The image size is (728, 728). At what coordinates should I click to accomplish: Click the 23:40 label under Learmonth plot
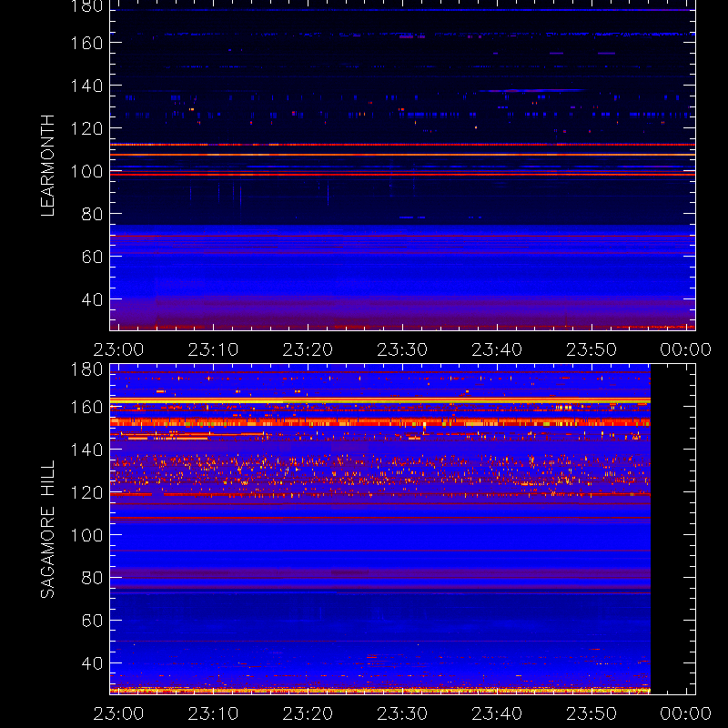coord(497,349)
